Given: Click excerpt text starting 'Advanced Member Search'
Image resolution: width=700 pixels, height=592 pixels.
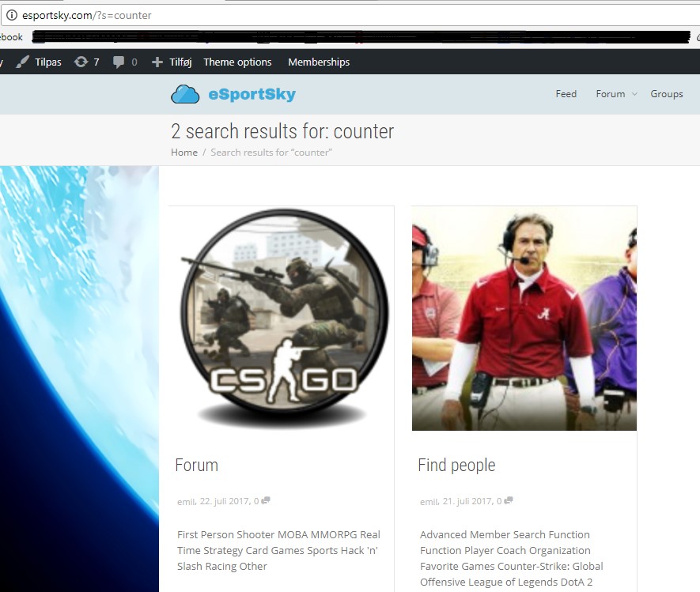Looking at the screenshot, I should click(x=512, y=558).
